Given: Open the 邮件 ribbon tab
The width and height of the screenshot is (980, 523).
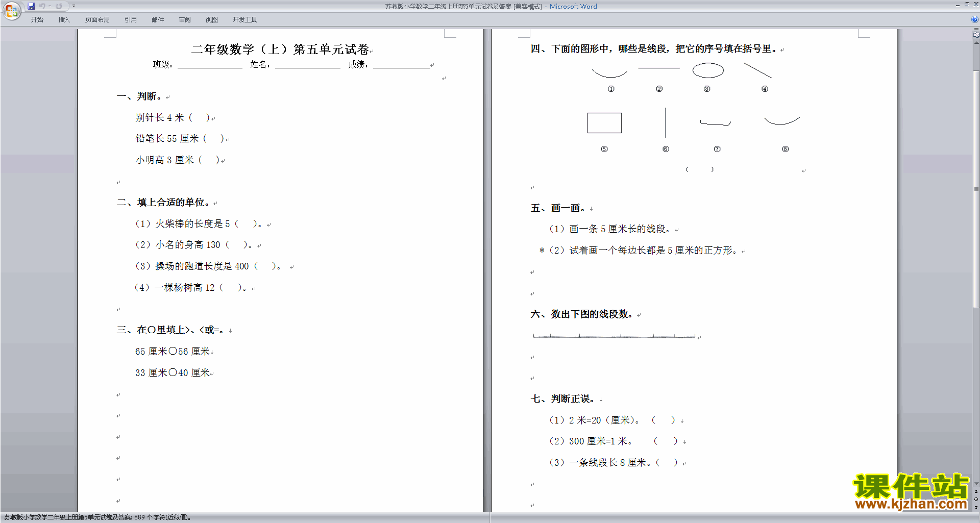Looking at the screenshot, I should click(x=158, y=20).
